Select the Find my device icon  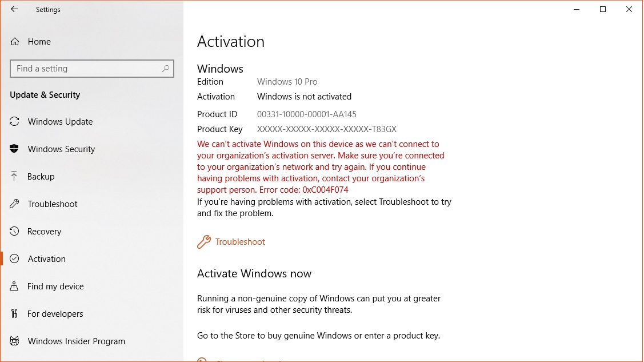14,286
